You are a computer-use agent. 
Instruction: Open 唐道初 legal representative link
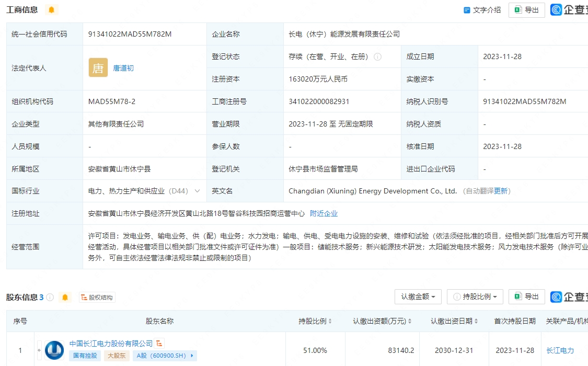tap(123, 68)
